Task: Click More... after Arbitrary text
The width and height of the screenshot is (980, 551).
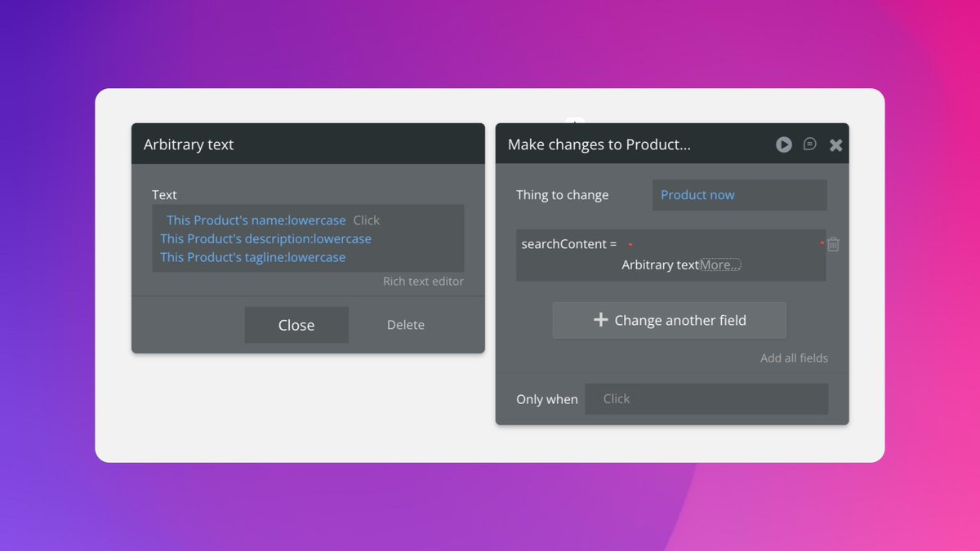Action: coord(720,264)
